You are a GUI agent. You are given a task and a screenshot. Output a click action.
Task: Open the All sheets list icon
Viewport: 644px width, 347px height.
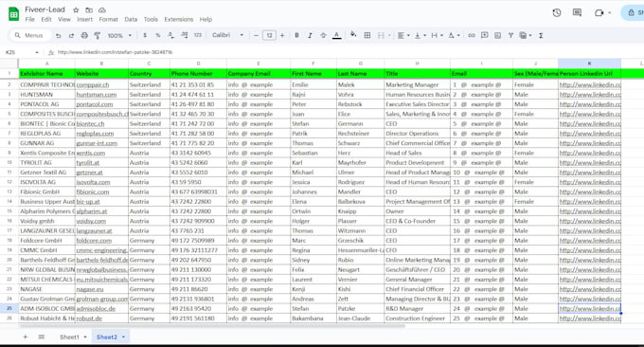pos(41,337)
